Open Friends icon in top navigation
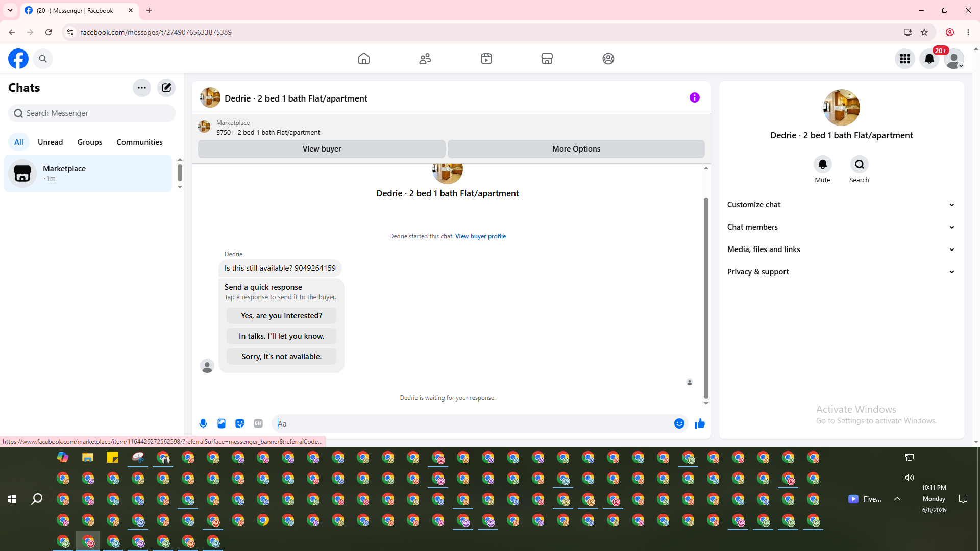 pos(425,59)
